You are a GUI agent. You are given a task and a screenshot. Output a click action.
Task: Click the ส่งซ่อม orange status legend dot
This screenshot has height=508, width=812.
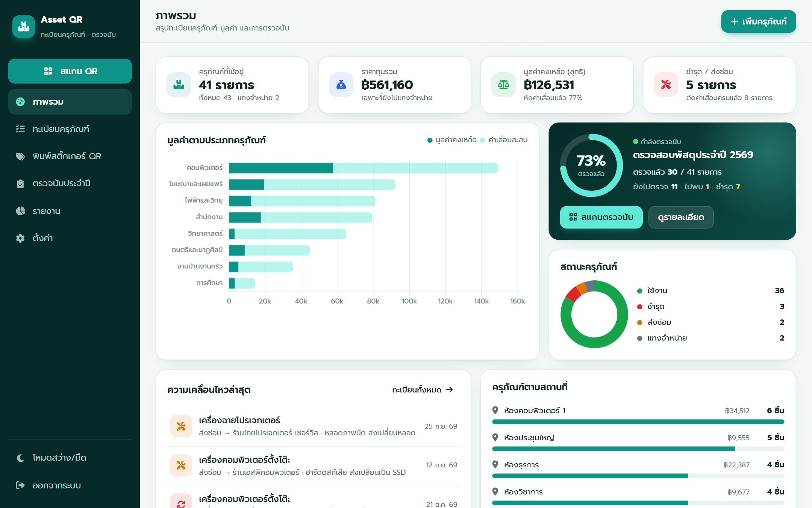[x=640, y=322]
